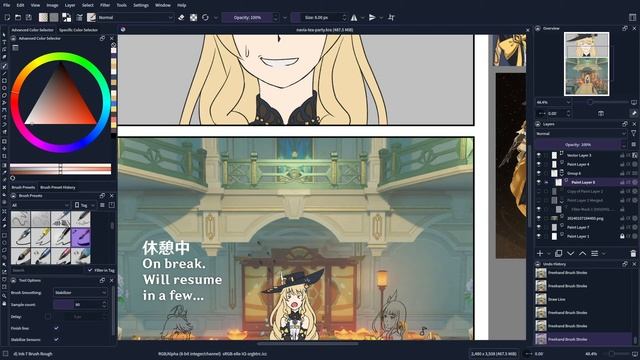Toggle preserve alpha checkered icon

click(193, 18)
